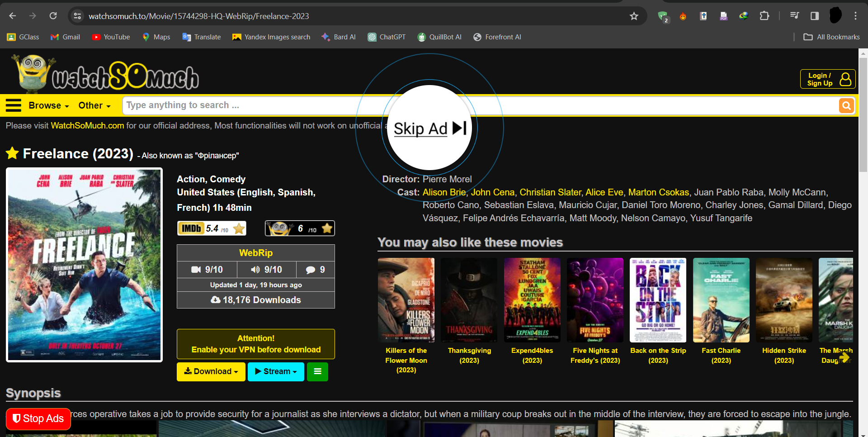
Task: Bookmark this page with the star icon
Action: click(x=634, y=16)
